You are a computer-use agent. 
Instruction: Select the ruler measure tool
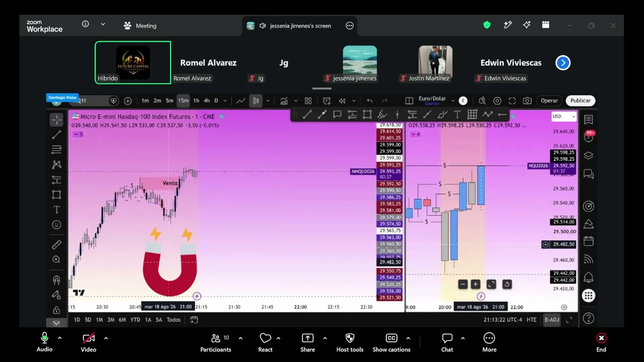56,244
